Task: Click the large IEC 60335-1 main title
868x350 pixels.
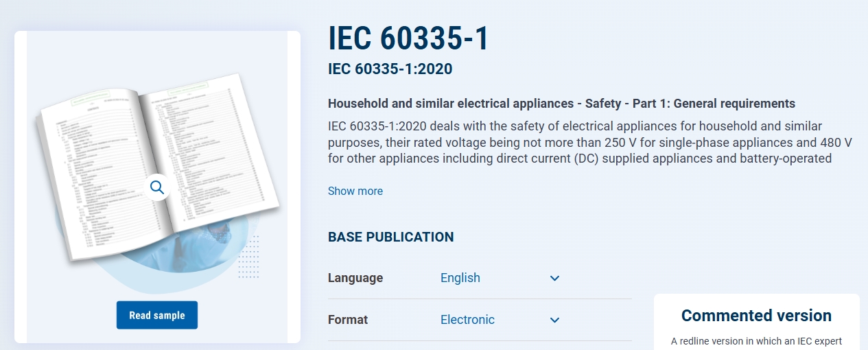Action: pos(408,39)
